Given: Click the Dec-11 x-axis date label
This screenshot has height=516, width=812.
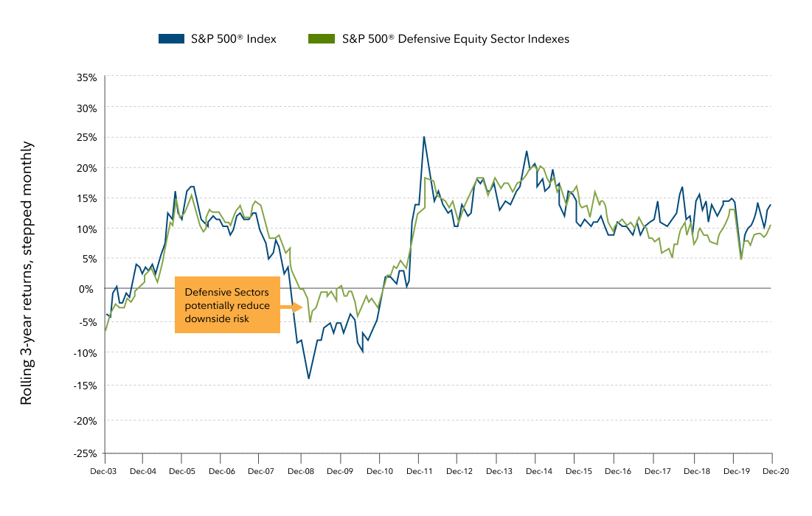Looking at the screenshot, I should coord(418,470).
